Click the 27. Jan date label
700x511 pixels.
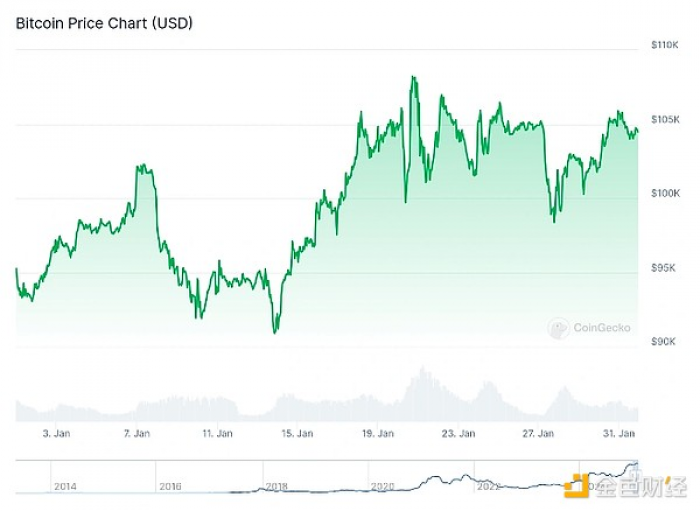[538, 433]
